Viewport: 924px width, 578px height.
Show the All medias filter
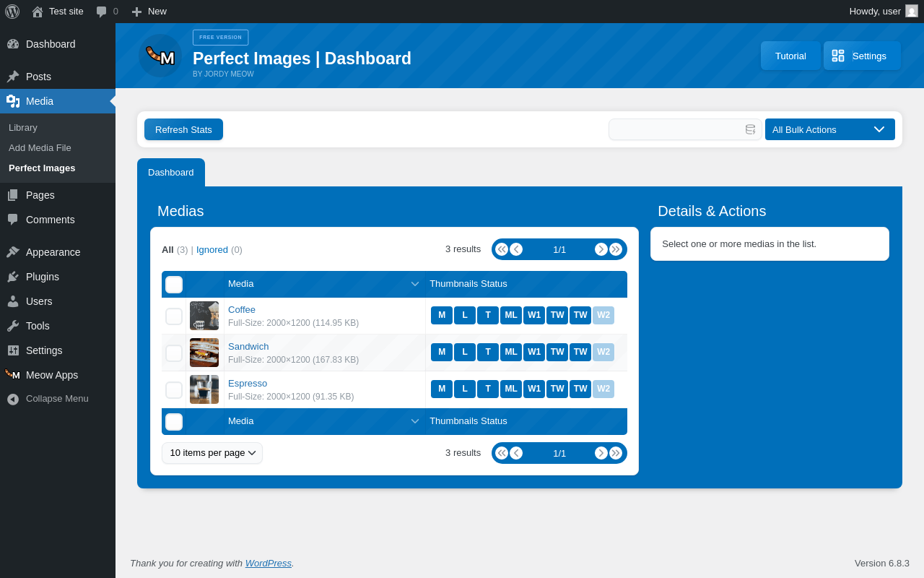point(167,250)
